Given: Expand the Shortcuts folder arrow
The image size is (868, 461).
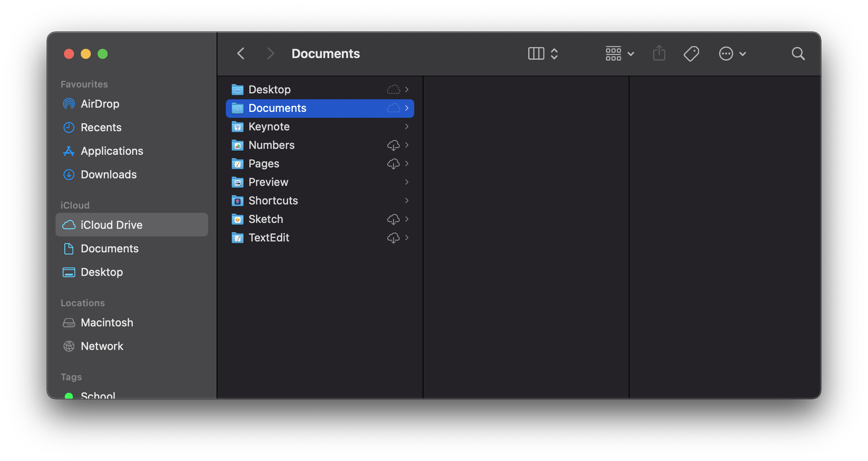Looking at the screenshot, I should tap(407, 201).
